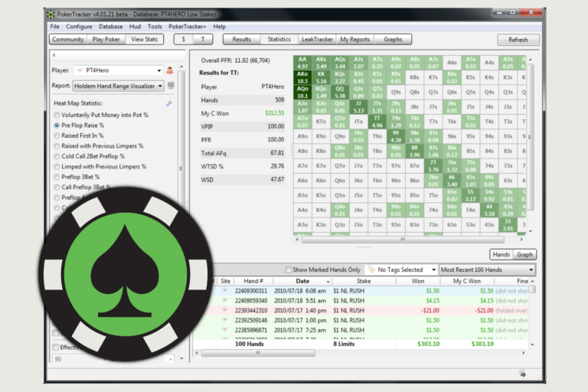Click the heat map horizontal scrollbar
Image resolution: width=588 pixels, height=392 pixels.
click(403, 240)
